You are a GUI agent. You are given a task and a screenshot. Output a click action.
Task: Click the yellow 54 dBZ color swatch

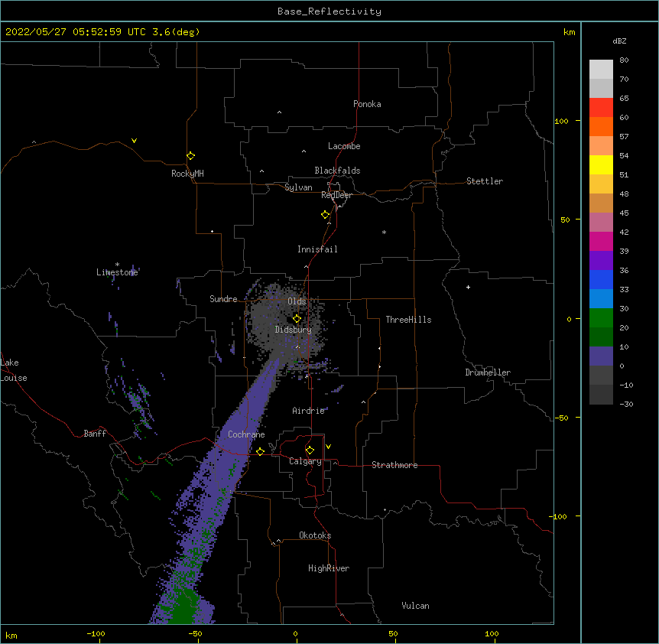tap(601, 164)
